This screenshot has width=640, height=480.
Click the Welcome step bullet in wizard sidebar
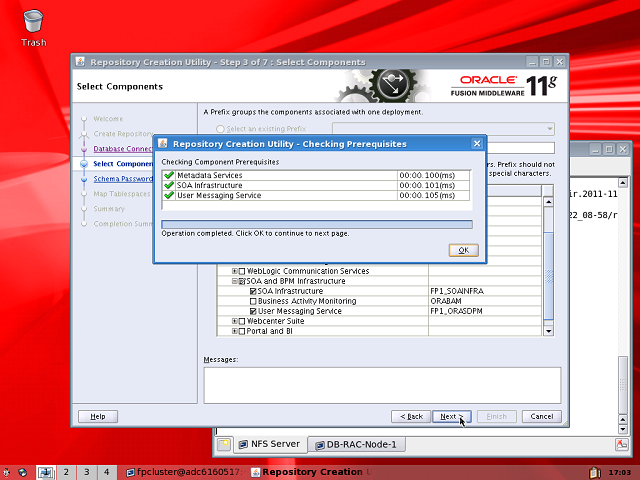pyautogui.click(x=84, y=119)
